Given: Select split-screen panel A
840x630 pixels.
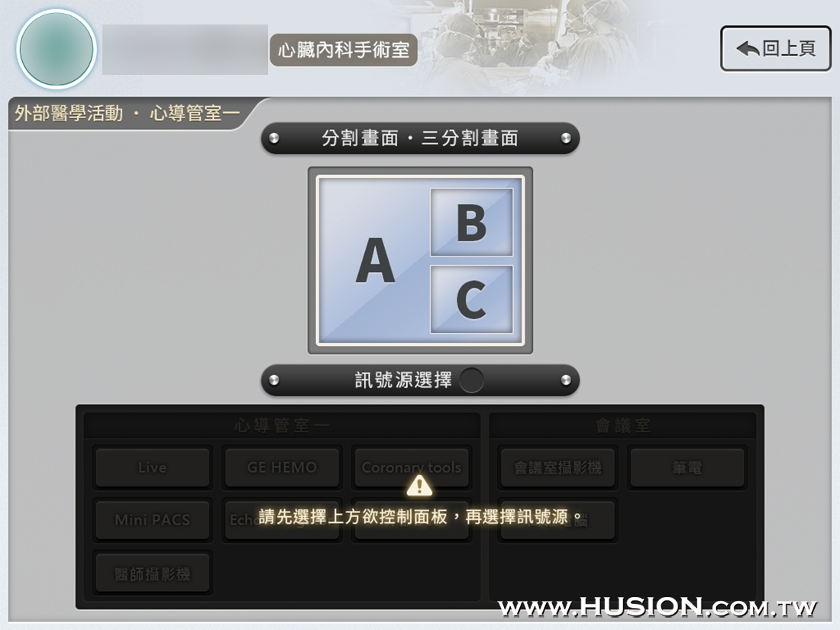Looking at the screenshot, I should coord(375,260).
